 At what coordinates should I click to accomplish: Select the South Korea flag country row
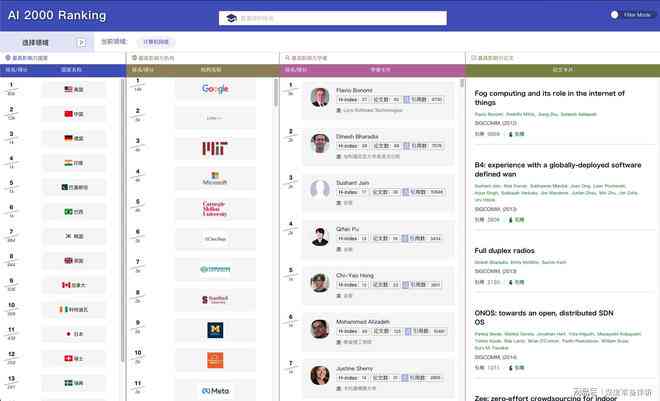(x=74, y=236)
